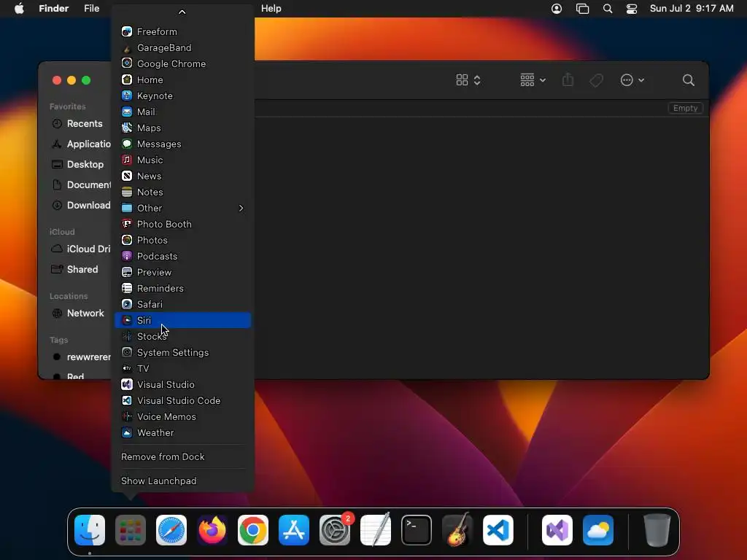The height and width of the screenshot is (560, 747).
Task: Open App Store from the Dock
Action: tap(294, 530)
